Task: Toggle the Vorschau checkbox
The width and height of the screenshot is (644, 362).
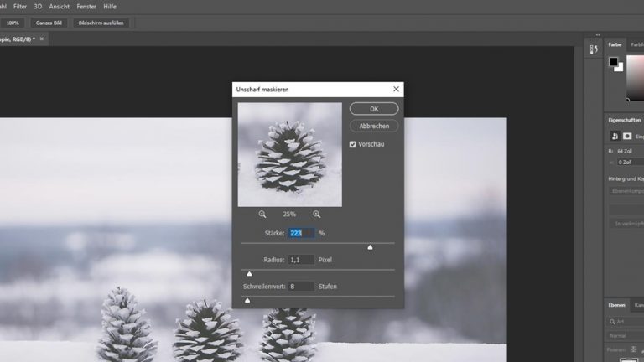Action: pos(353,144)
